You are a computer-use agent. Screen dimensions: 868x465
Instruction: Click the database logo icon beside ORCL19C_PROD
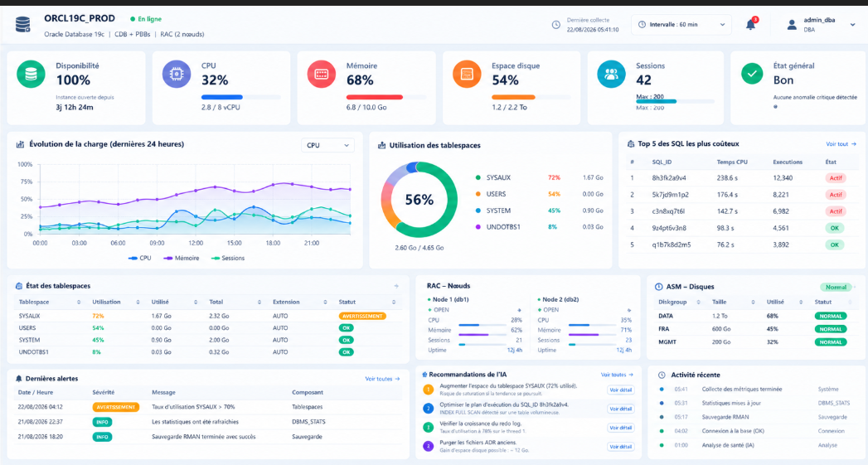tap(22, 24)
